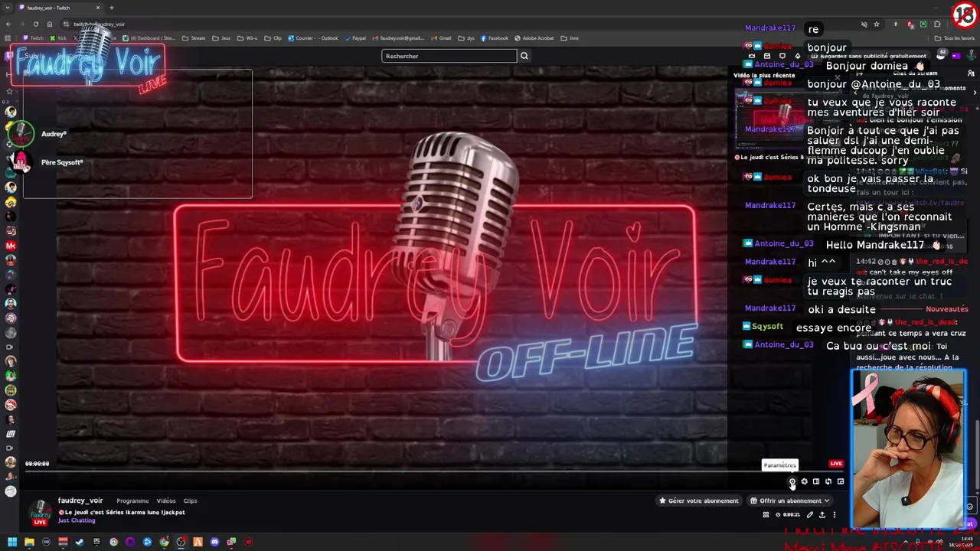
Task: Open the player Paramètres gear icon
Action: [x=792, y=481]
